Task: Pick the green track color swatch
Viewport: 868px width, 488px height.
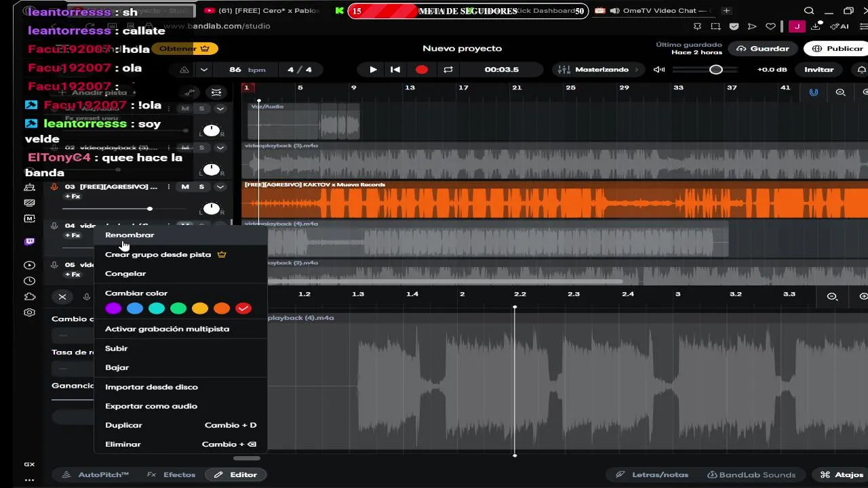Action: (178, 308)
